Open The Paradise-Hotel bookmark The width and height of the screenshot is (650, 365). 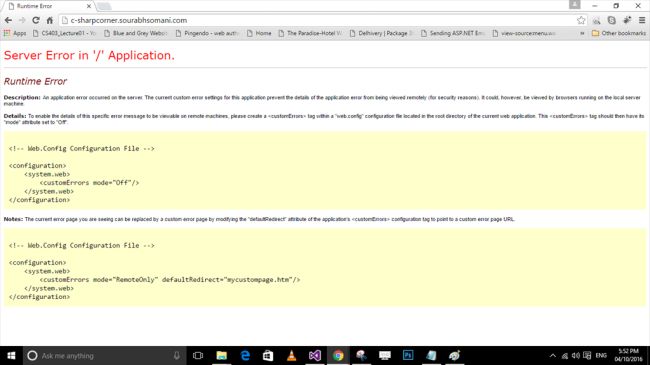click(x=310, y=33)
